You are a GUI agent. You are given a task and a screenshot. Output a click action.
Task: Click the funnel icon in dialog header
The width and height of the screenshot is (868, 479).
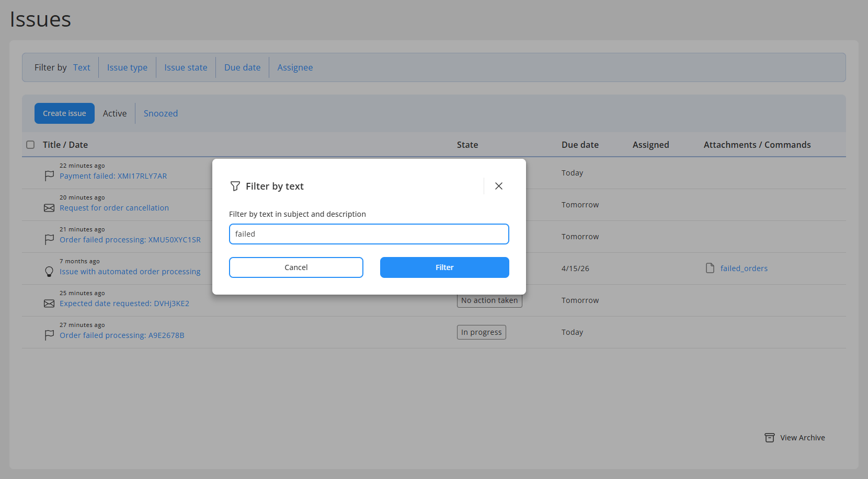235,186
